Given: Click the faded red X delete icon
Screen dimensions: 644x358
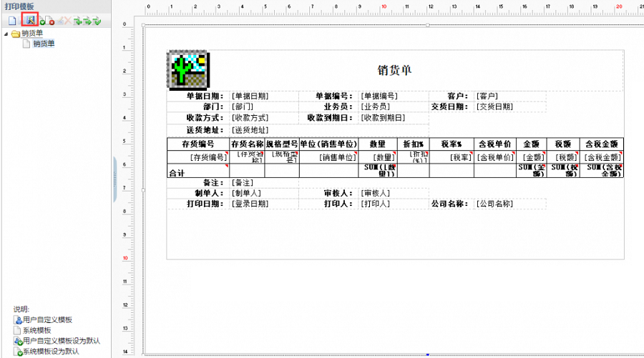Looking at the screenshot, I should tap(68, 21).
